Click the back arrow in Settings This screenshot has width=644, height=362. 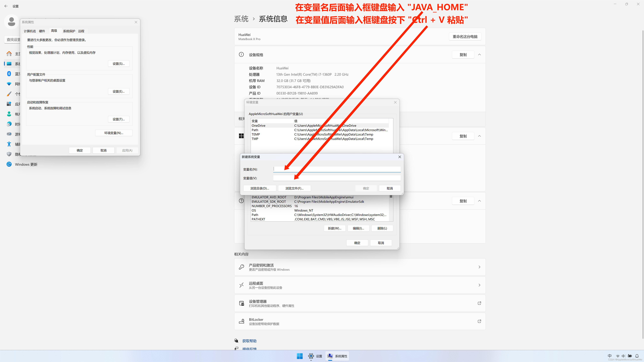point(6,6)
